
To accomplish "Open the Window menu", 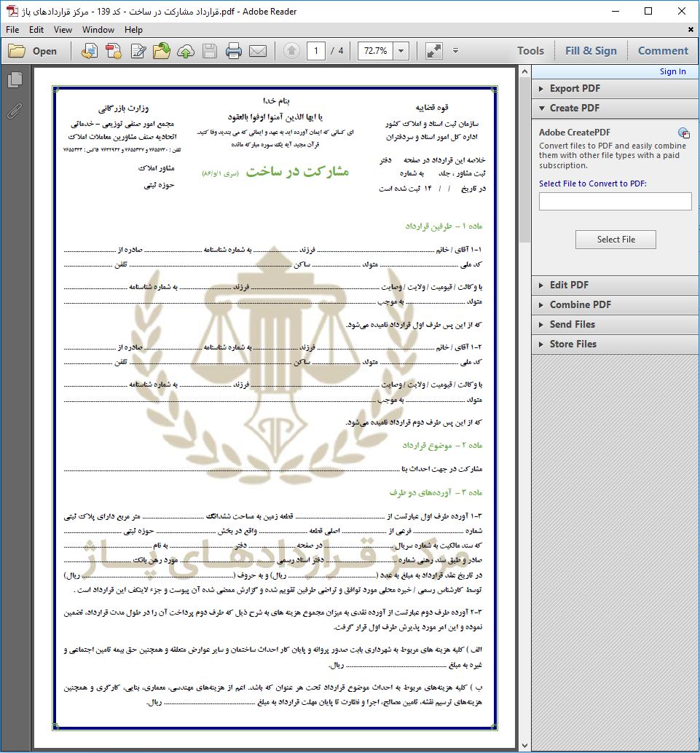I will [98, 30].
